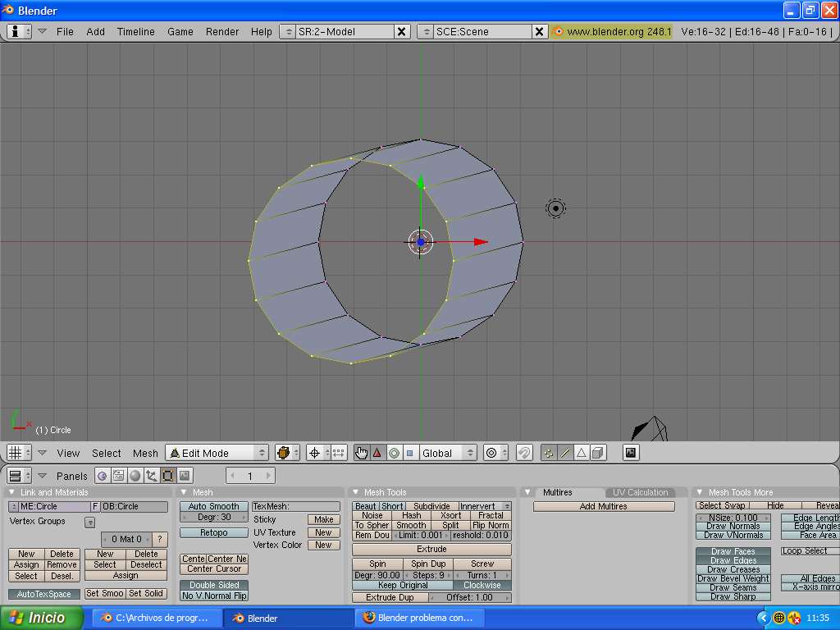Enable Draw Normals option
The width and height of the screenshot is (840, 630).
coord(733,526)
